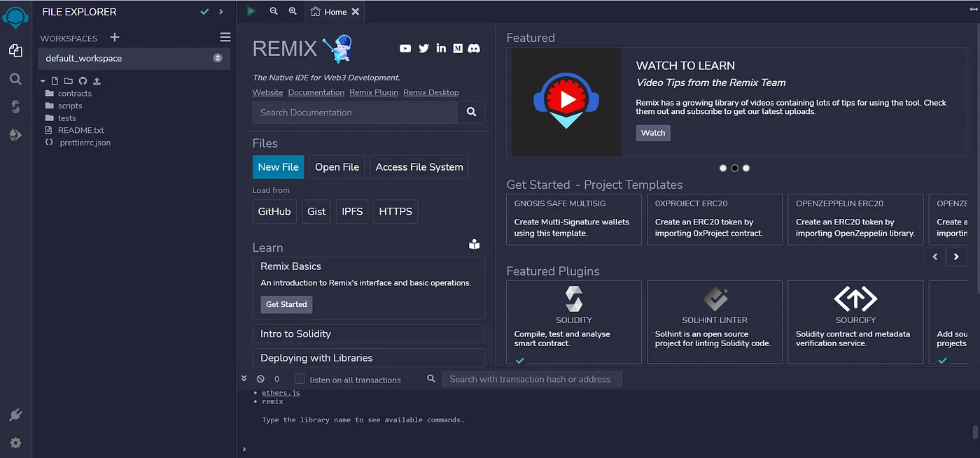This screenshot has height=458, width=980.
Task: Click the Search Documentation field
Action: click(x=355, y=112)
